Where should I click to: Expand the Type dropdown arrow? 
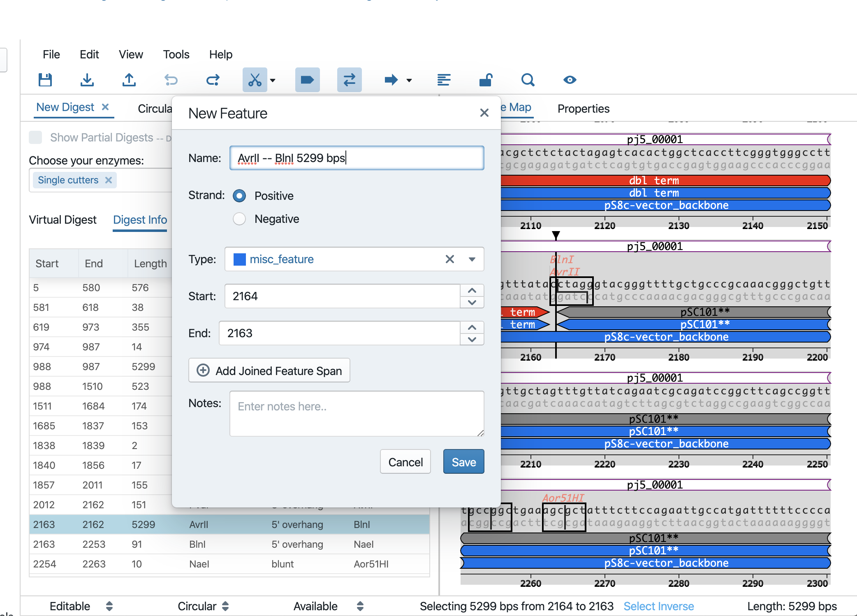(x=472, y=259)
